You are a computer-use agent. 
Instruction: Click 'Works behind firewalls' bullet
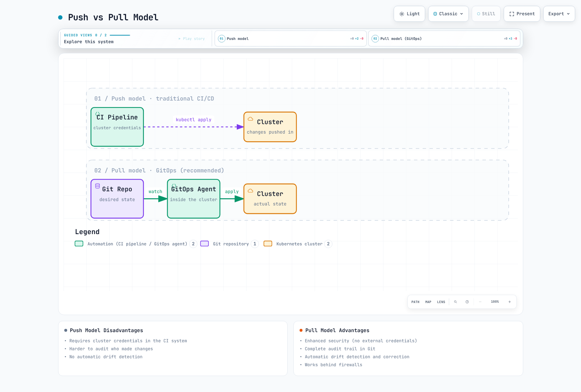click(333, 365)
